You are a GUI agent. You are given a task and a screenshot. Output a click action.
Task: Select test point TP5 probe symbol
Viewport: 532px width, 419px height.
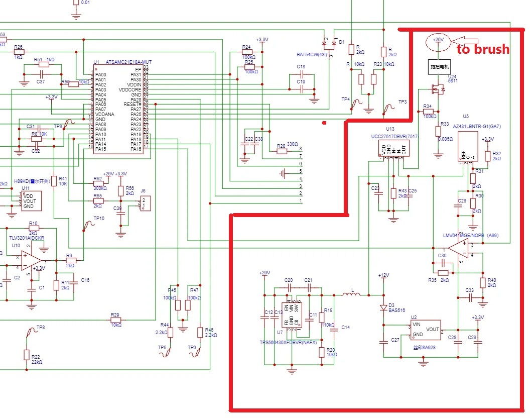(165, 353)
